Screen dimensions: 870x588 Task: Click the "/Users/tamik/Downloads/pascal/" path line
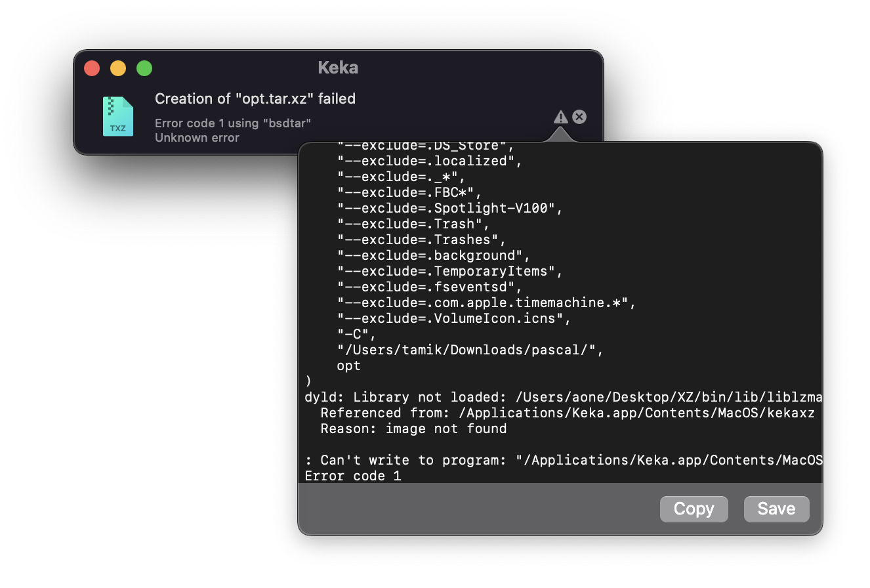[x=470, y=350]
